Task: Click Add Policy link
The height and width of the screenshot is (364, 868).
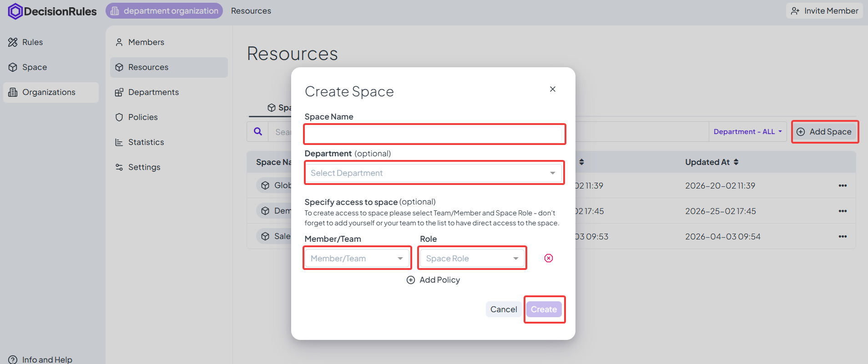Action: pyautogui.click(x=434, y=280)
